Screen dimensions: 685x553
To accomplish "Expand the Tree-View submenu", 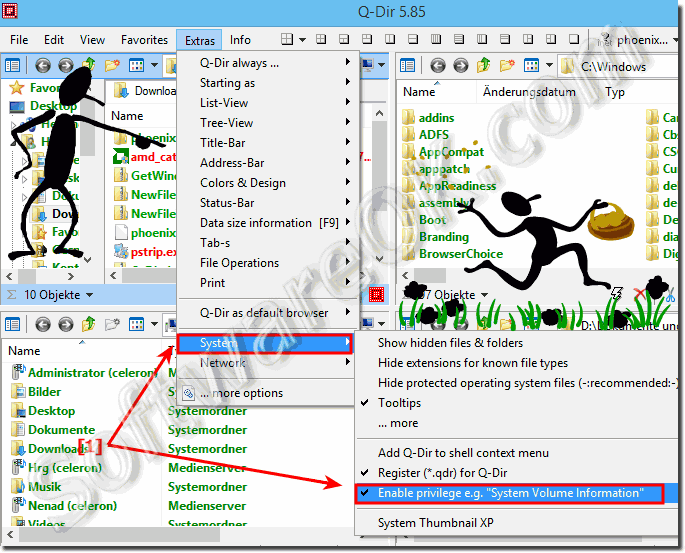I will tap(268, 123).
